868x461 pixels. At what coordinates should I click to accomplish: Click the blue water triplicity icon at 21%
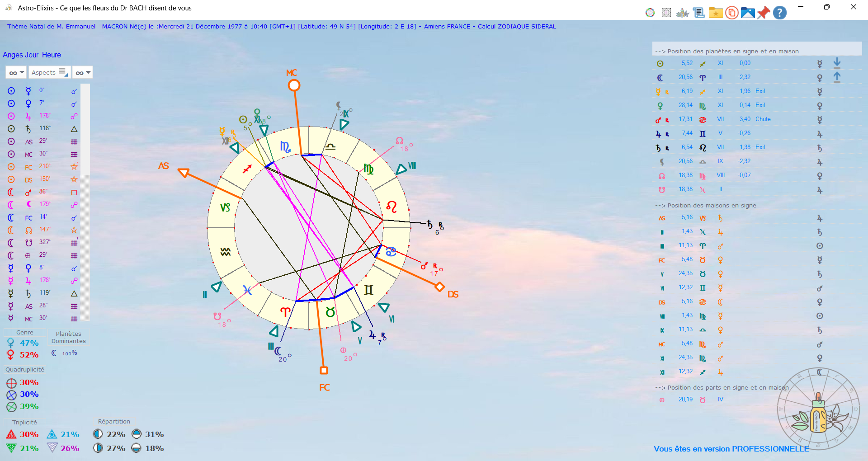click(x=52, y=434)
